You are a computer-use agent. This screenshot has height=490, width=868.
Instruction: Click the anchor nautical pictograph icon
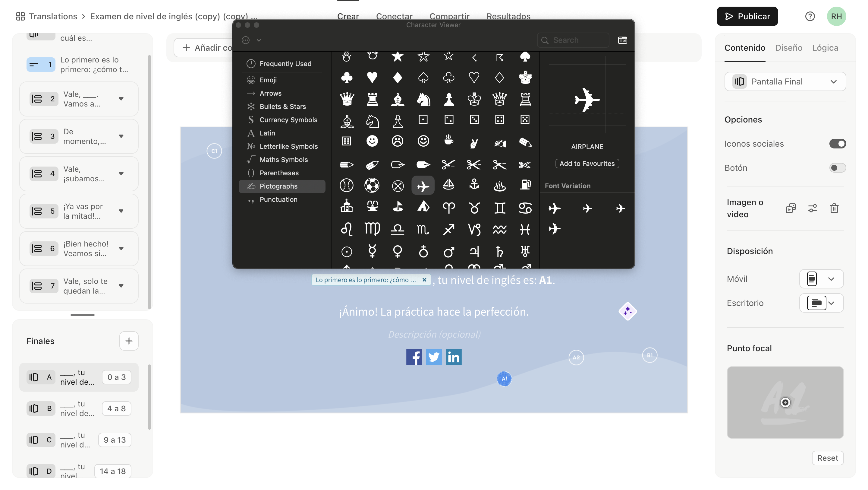tap(474, 185)
